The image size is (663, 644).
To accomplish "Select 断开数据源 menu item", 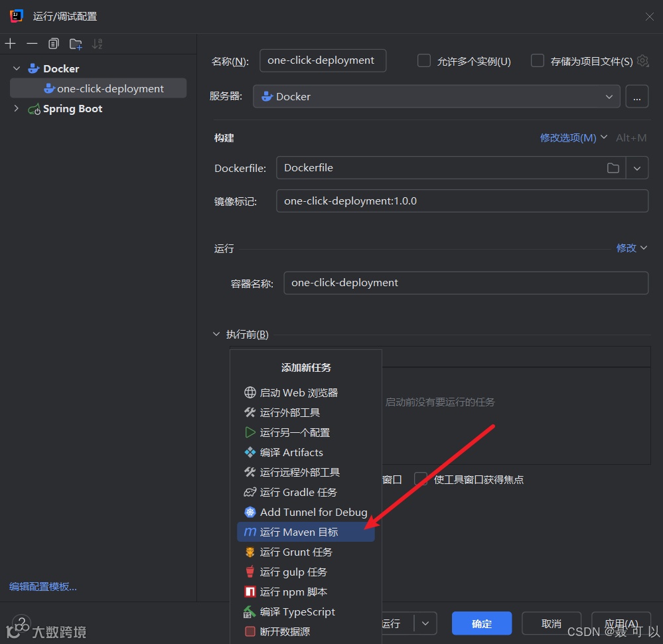I will pyautogui.click(x=306, y=631).
